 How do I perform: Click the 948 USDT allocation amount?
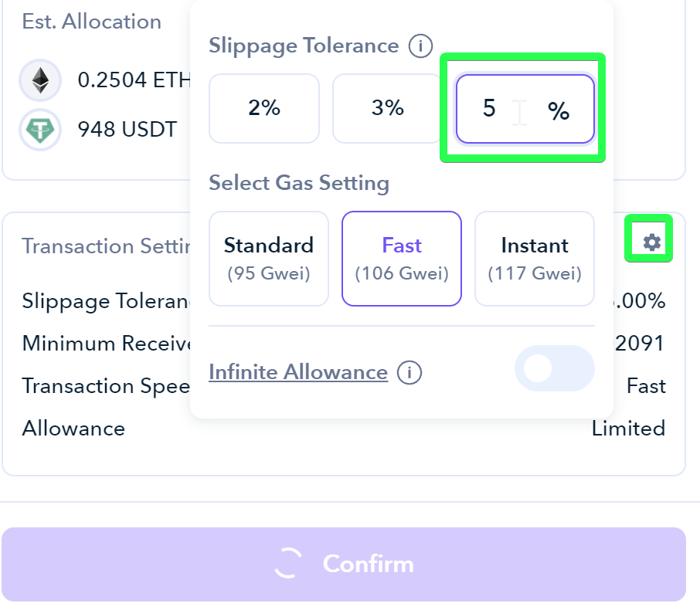[x=127, y=130]
